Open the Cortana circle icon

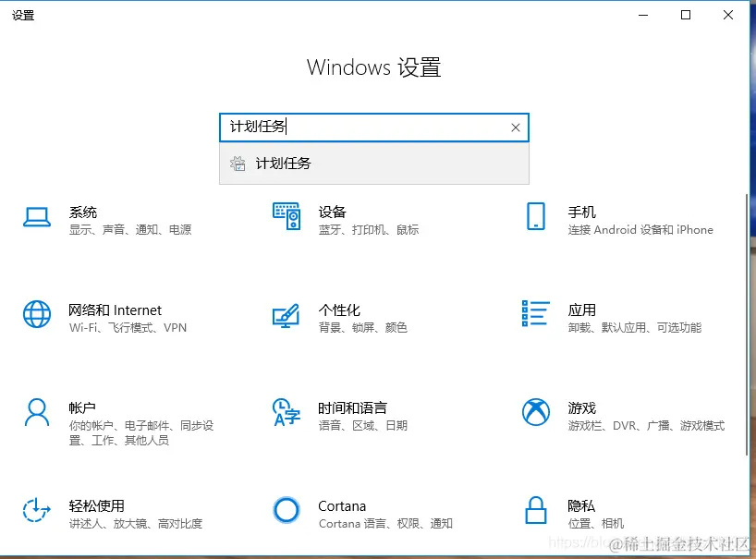click(287, 510)
